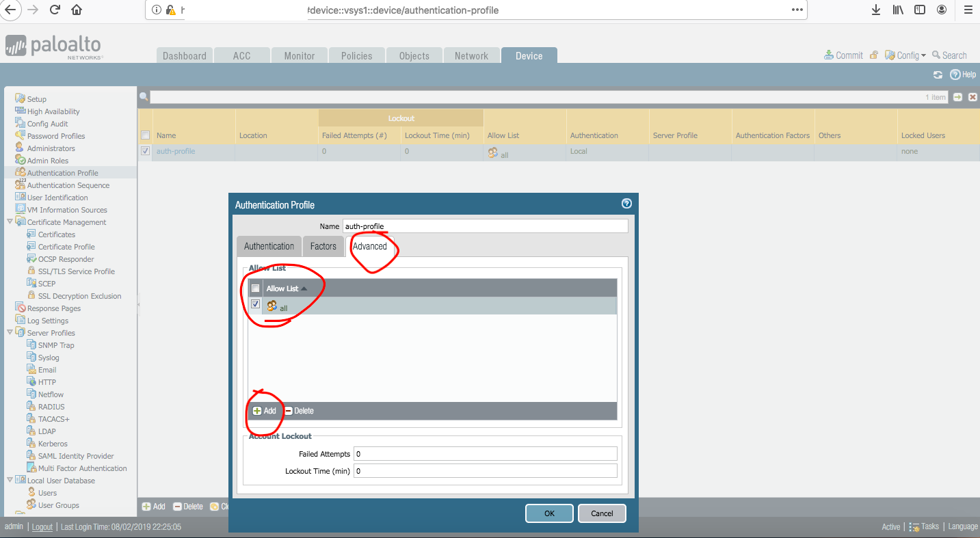
Task: Switch to the Factors tab
Action: [323, 246]
